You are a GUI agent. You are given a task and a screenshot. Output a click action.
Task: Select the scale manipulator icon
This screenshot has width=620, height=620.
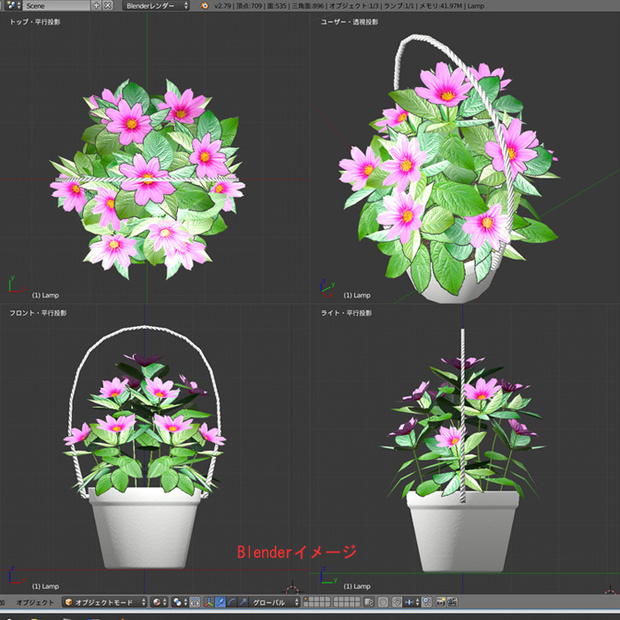(x=242, y=602)
